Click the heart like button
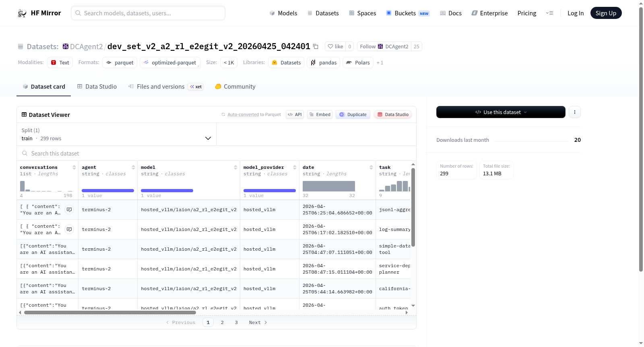644x347 pixels. (x=335, y=47)
